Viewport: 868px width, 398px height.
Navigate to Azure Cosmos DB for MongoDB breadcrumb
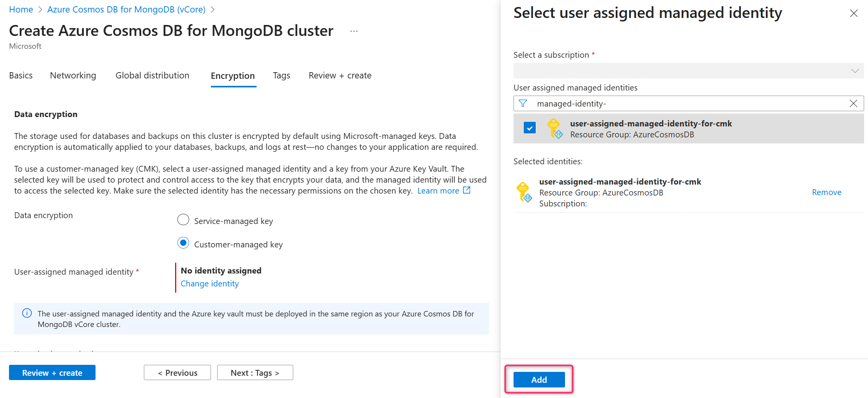[126, 9]
